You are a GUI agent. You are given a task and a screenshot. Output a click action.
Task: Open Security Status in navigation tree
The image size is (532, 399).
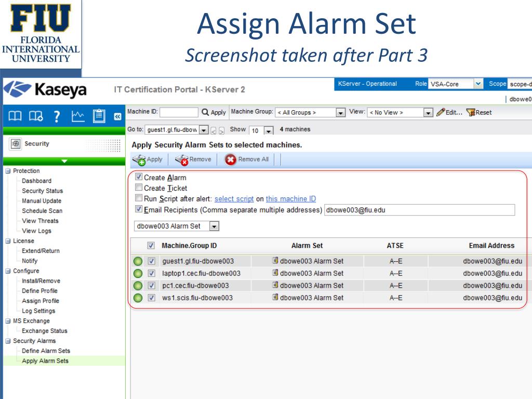pos(43,191)
